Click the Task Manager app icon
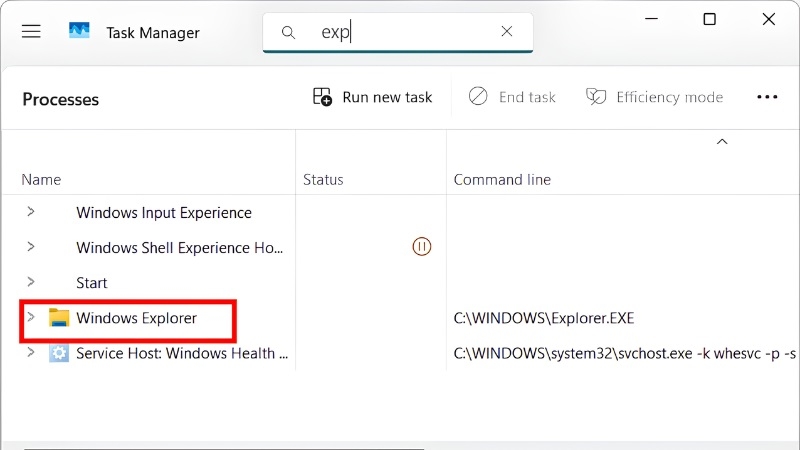The height and width of the screenshot is (450, 800). click(x=79, y=31)
